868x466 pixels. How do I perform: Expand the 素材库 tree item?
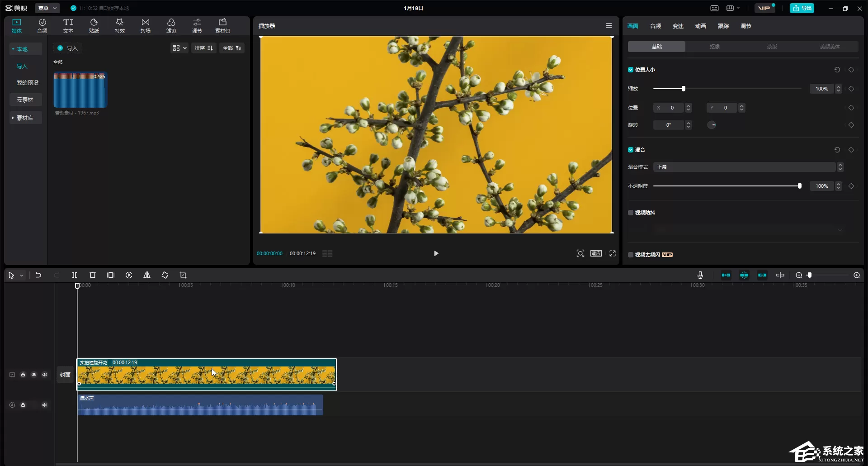tap(26, 118)
